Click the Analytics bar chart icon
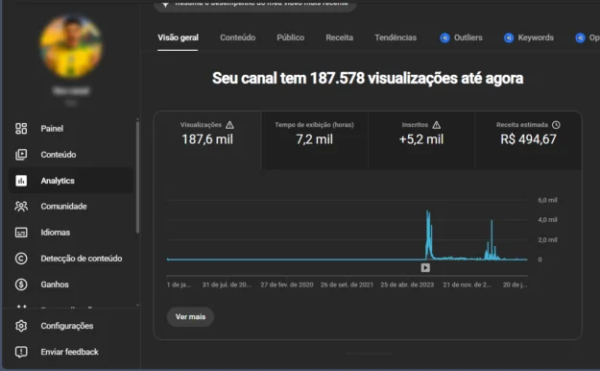This screenshot has height=371, width=600. (x=21, y=181)
